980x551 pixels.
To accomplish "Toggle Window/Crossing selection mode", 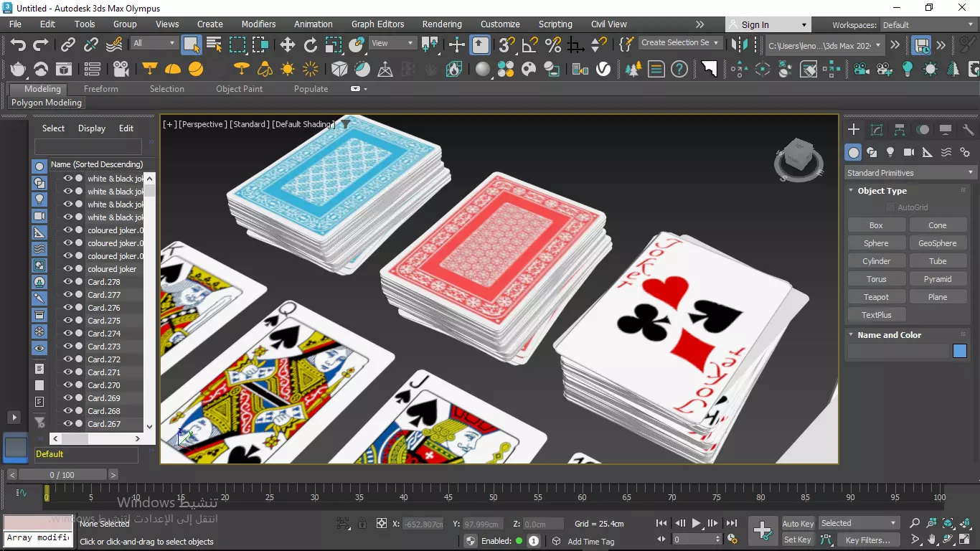I will (x=260, y=45).
